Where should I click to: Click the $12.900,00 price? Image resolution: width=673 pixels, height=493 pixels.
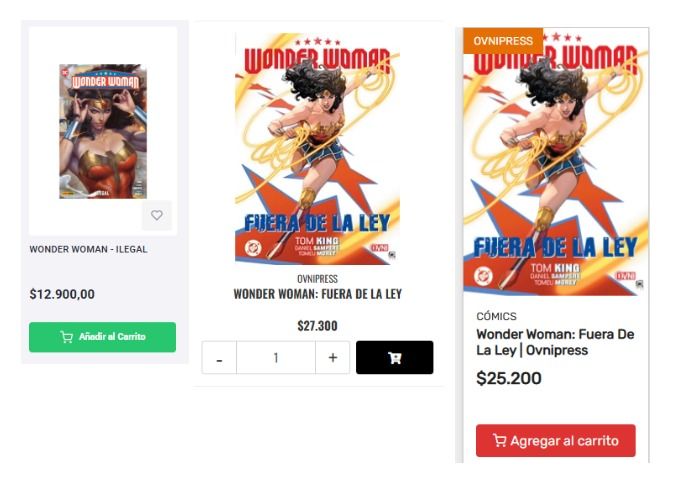(62, 294)
